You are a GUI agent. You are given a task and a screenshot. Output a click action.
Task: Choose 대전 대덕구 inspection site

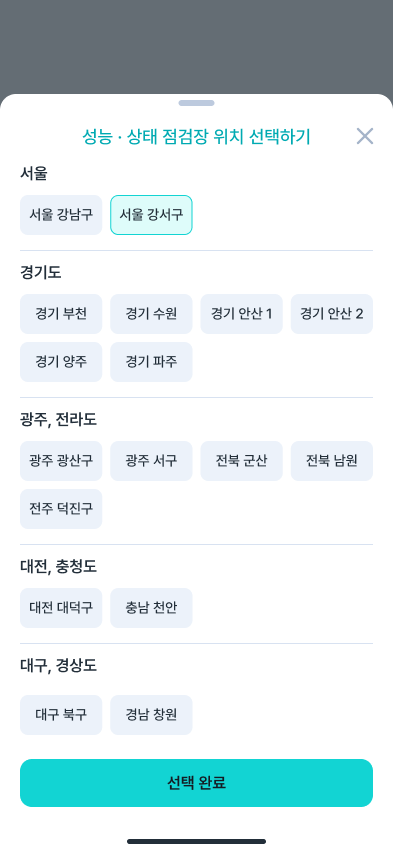61,608
